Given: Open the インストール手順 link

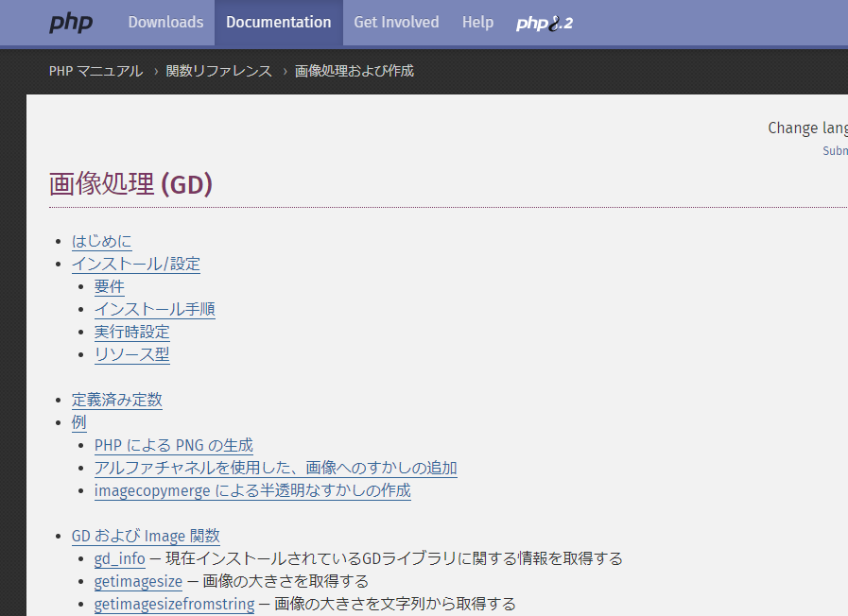Looking at the screenshot, I should 155,309.
